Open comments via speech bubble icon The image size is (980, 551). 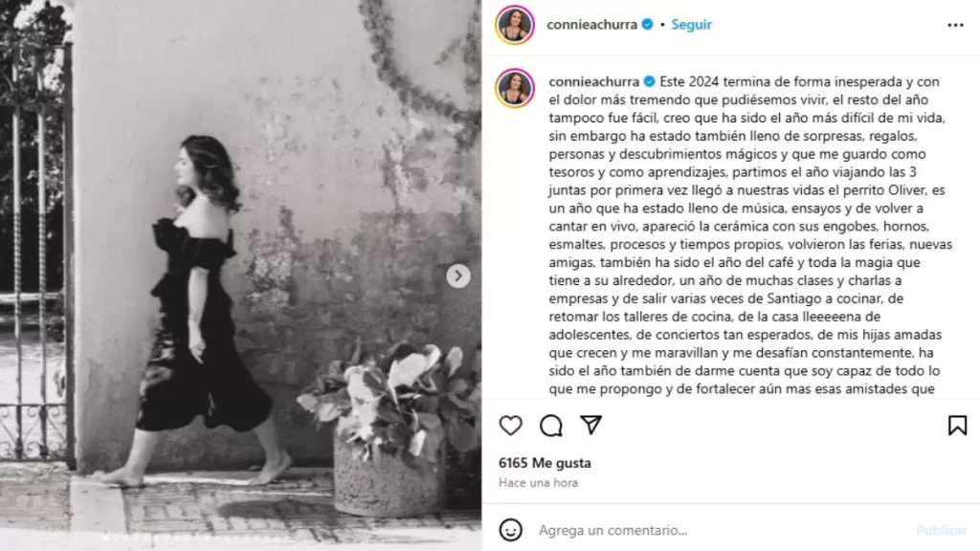tap(550, 426)
